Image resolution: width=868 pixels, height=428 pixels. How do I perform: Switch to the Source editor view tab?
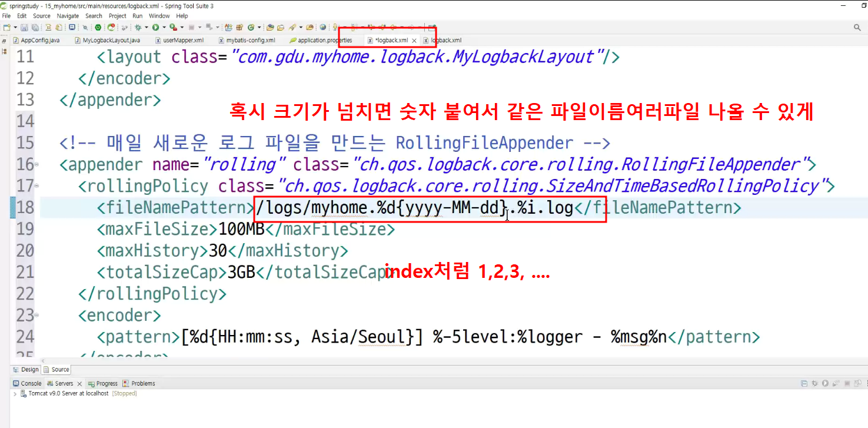[56, 370]
